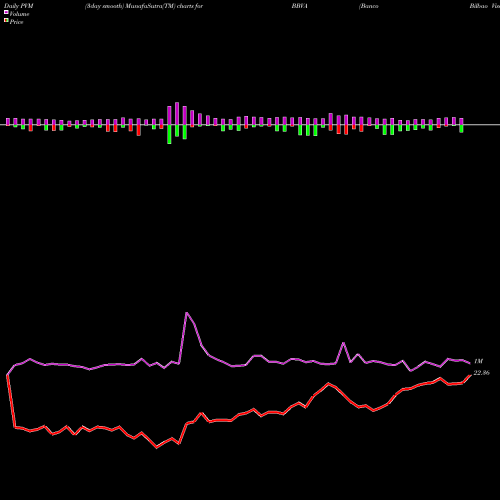Click the '1M' volume value label
500x500 pixels.
(478, 361)
